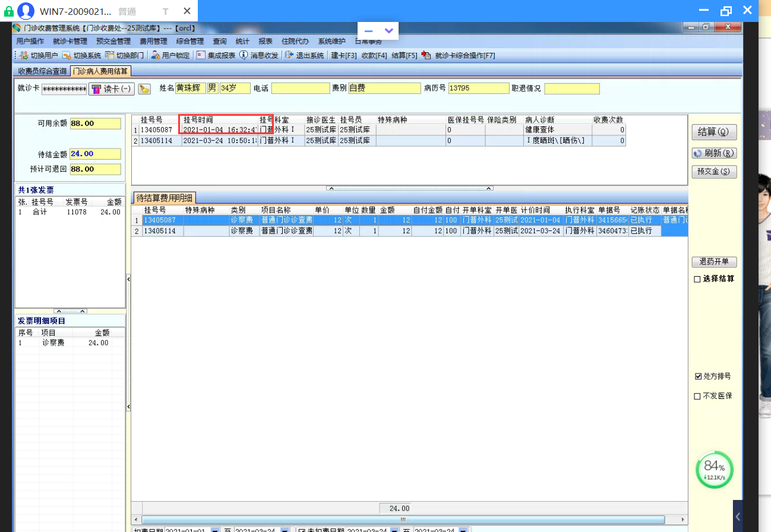The image size is (771, 532).
Task: Click the 切换部门 toolbar icon
Action: (x=109, y=55)
